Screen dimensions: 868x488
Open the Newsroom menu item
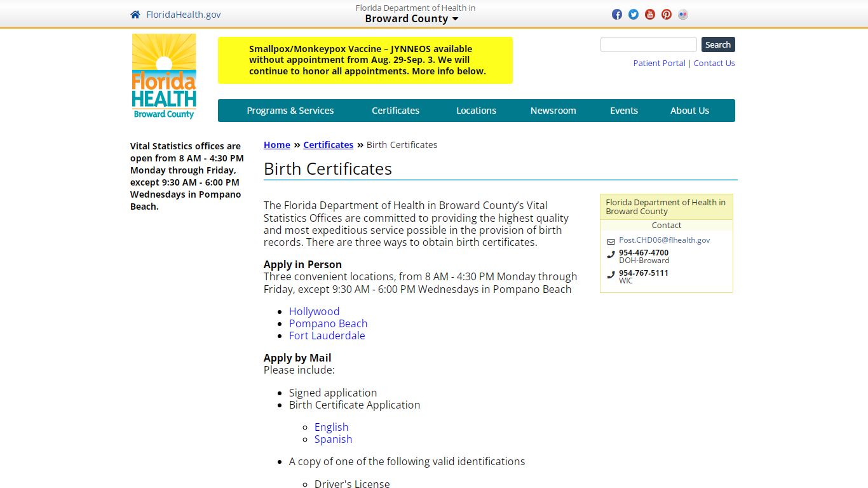coord(553,111)
